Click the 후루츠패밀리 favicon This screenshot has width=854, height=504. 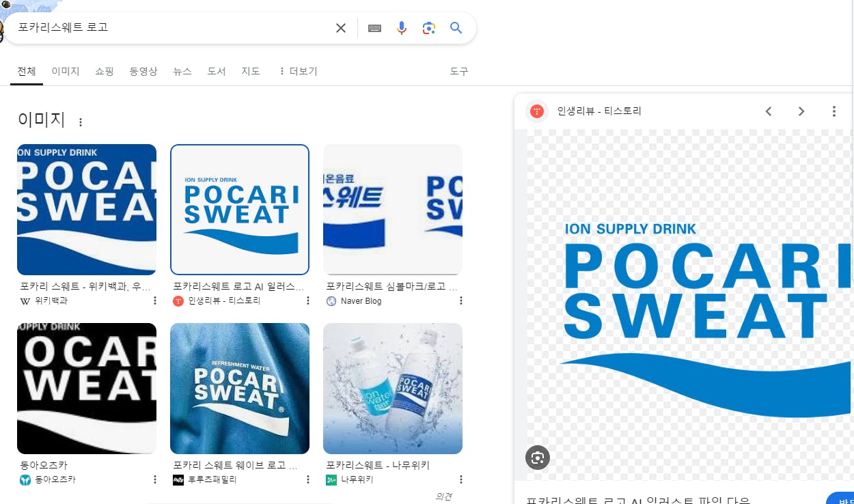[x=178, y=480]
